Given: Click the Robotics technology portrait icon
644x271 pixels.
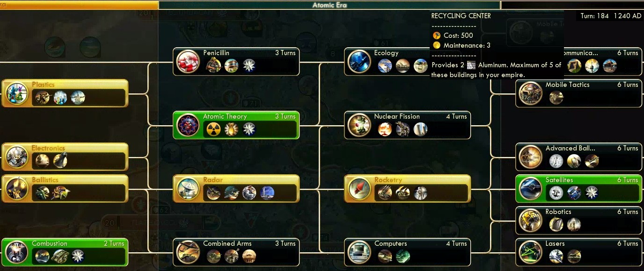Looking at the screenshot, I should click(531, 221).
